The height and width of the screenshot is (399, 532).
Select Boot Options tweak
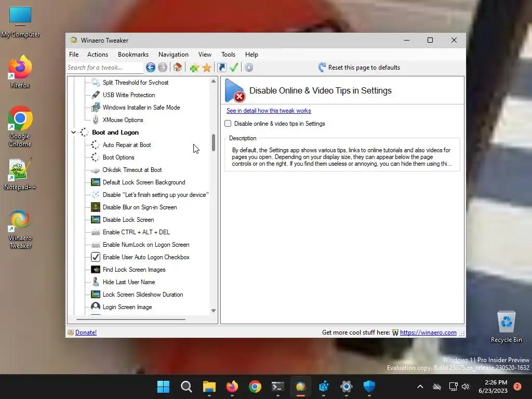click(x=118, y=157)
